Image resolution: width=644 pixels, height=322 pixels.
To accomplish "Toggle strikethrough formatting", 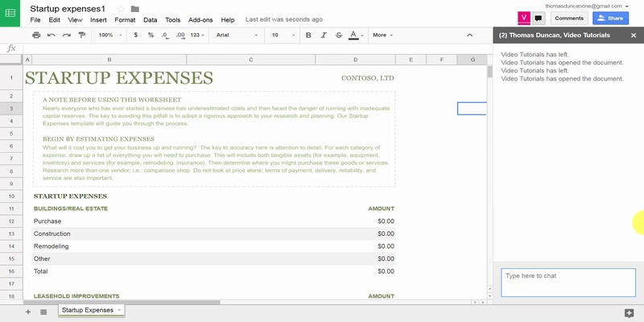I will 338,35.
